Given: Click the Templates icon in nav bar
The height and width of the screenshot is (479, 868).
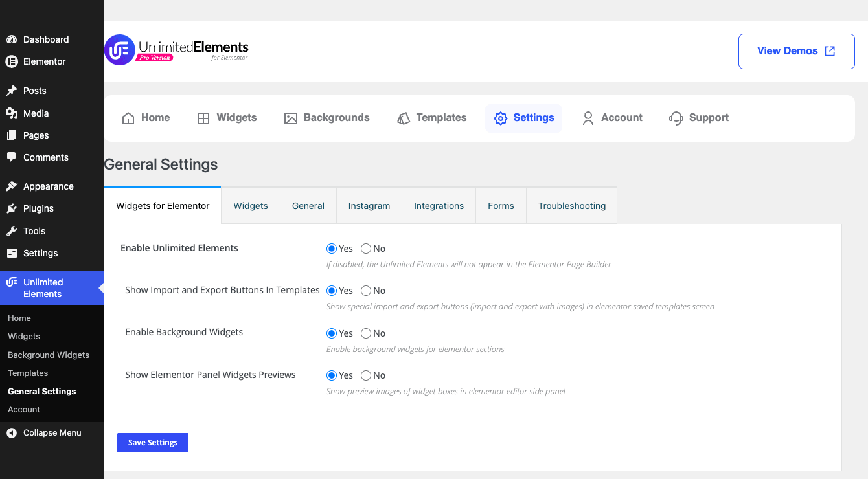Looking at the screenshot, I should 404,118.
